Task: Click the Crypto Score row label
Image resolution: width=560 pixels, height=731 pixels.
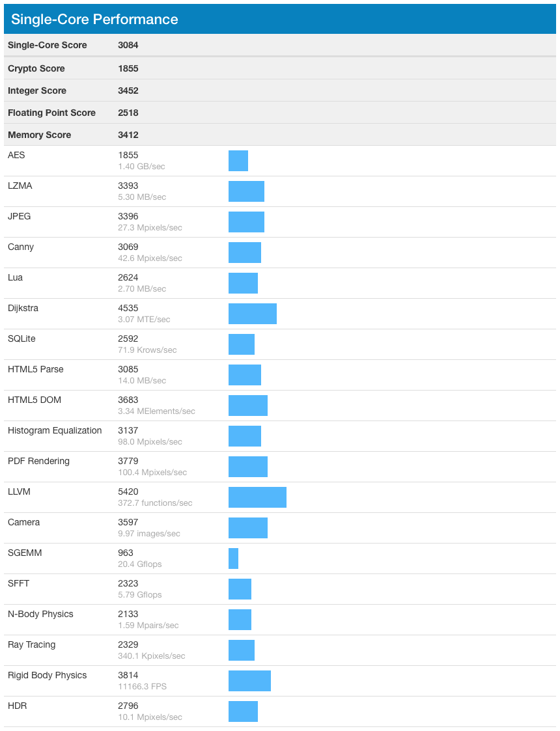Action: (36, 68)
